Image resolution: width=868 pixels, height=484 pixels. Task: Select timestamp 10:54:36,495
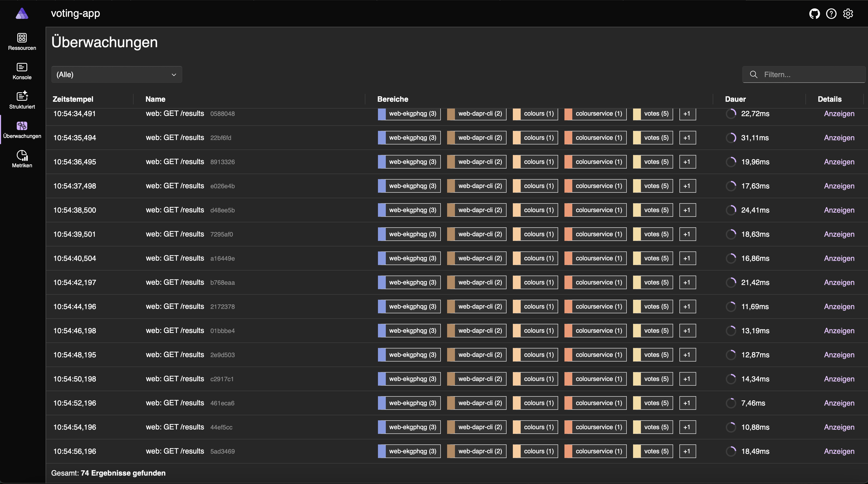(74, 162)
